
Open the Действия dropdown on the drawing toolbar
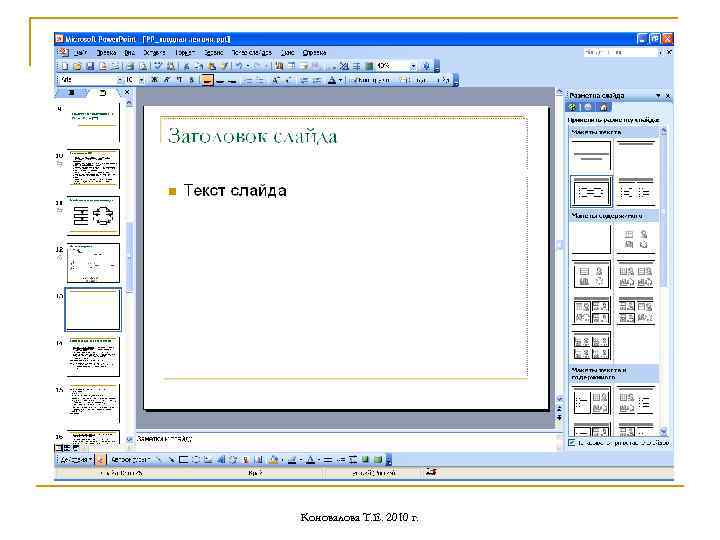pyautogui.click(x=77, y=459)
